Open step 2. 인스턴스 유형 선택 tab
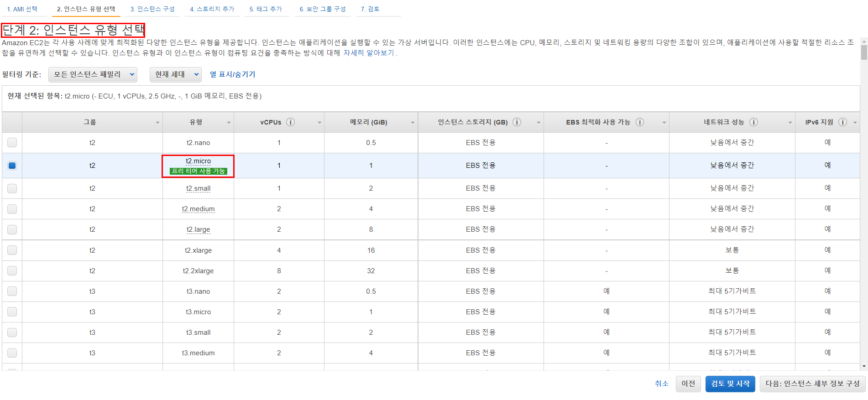 tap(86, 9)
